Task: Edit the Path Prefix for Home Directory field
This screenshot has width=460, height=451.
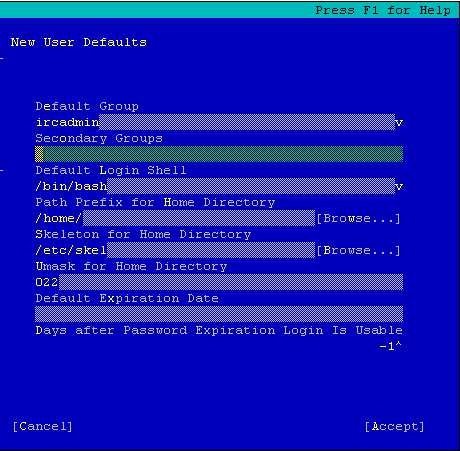Action: coord(175,218)
